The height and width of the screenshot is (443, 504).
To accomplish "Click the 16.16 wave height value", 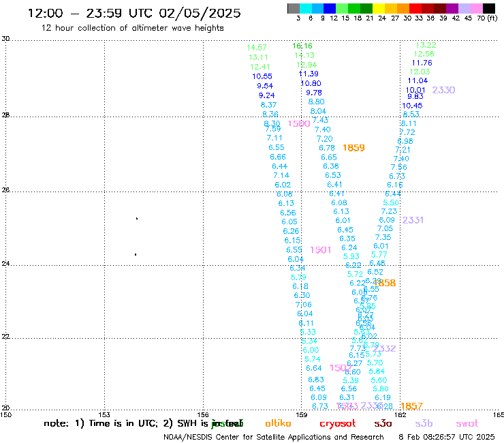I will (x=302, y=46).
